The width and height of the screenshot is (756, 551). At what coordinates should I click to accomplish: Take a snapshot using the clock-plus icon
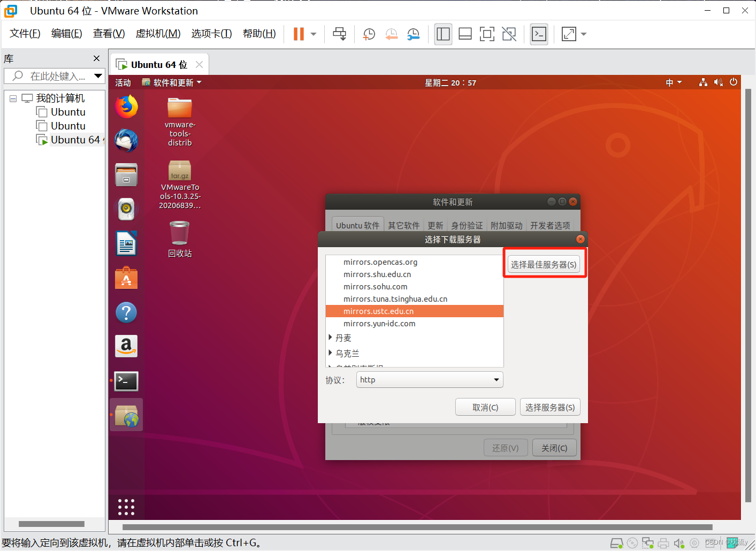369,34
